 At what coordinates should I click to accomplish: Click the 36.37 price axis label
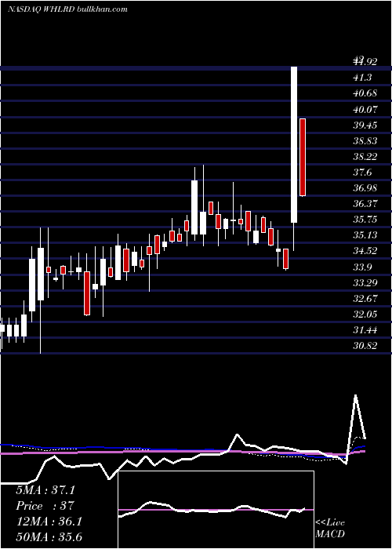(x=365, y=204)
